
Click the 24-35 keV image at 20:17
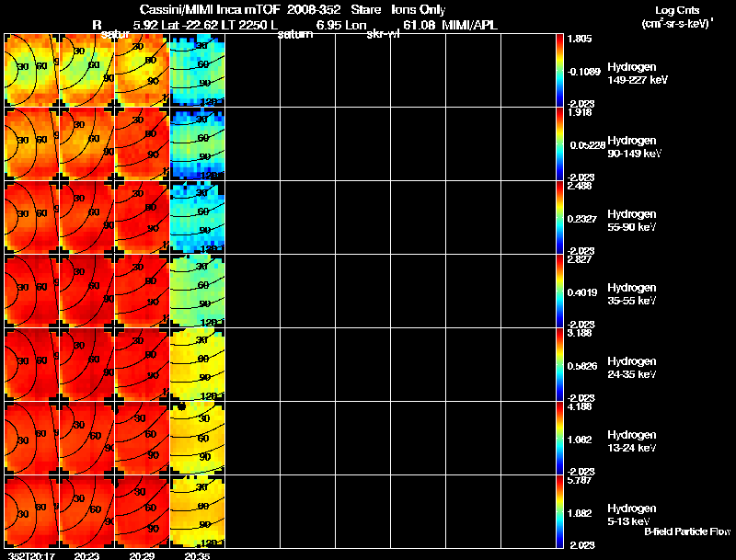coord(31,364)
